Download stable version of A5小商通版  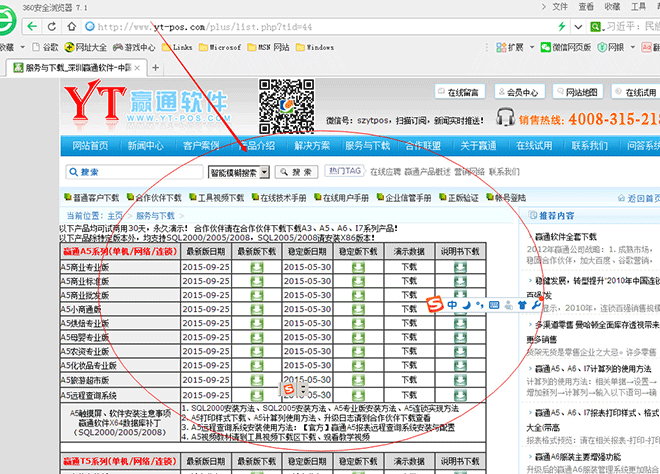click(358, 309)
